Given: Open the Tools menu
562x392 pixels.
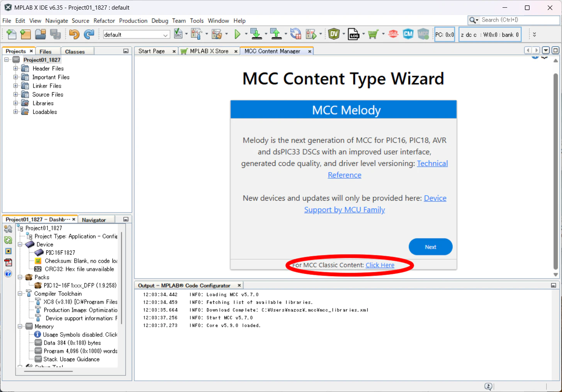Looking at the screenshot, I should [x=197, y=21].
